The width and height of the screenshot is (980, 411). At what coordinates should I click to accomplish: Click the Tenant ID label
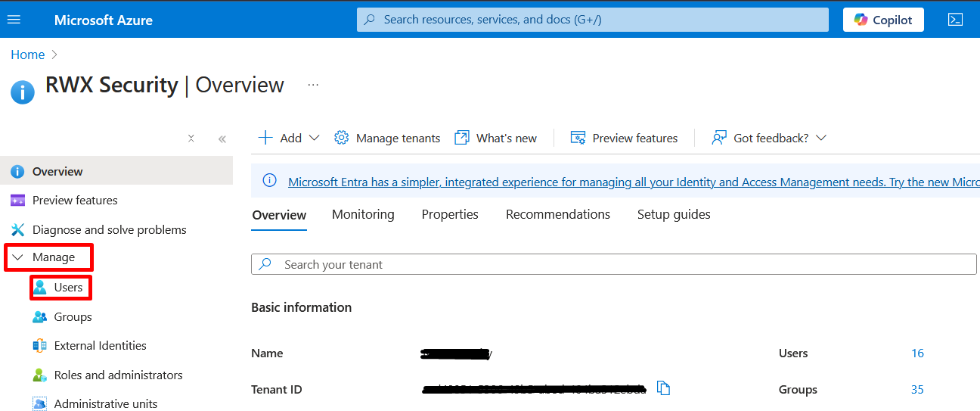pyautogui.click(x=276, y=389)
